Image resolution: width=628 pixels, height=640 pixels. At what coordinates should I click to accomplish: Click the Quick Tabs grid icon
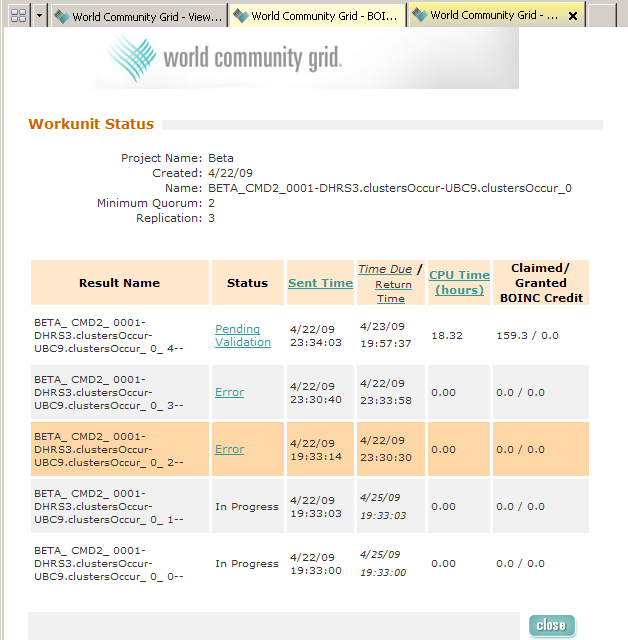17,16
